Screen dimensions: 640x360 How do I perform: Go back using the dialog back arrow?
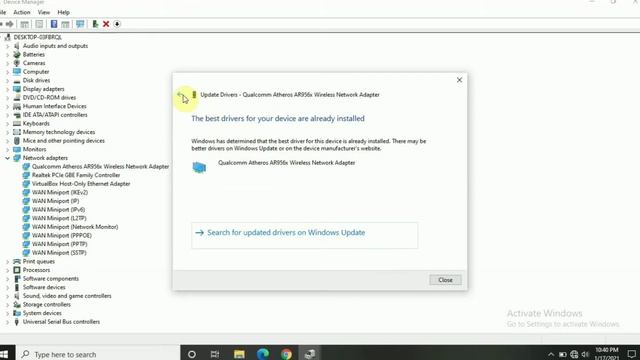[x=181, y=95]
